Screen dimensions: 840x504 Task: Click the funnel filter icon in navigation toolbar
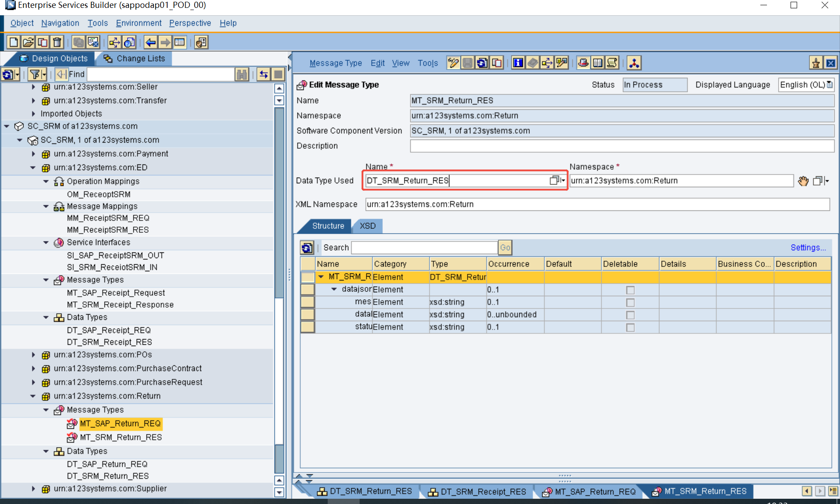pyautogui.click(x=35, y=74)
